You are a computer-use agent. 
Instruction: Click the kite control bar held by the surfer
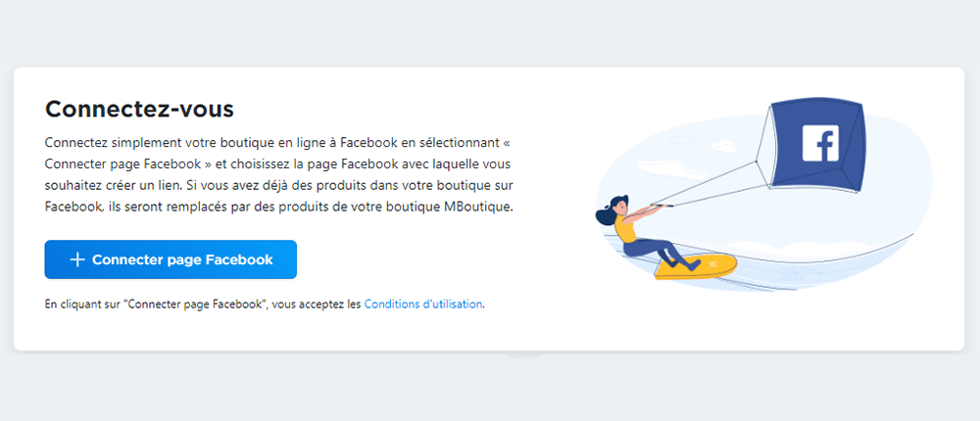661,204
